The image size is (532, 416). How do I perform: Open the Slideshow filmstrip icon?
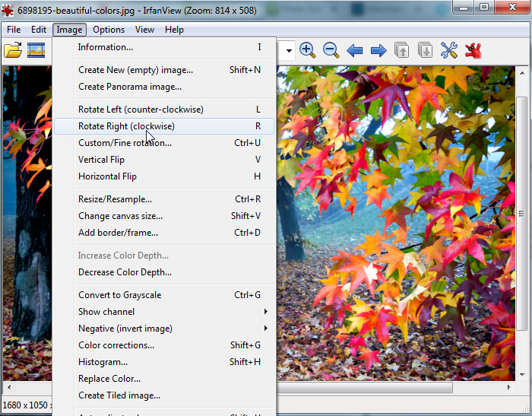[36, 50]
